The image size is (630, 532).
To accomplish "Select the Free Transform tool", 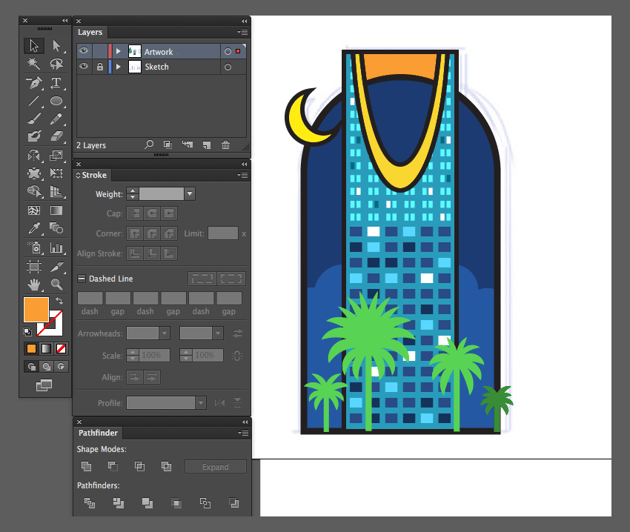I will click(x=56, y=173).
